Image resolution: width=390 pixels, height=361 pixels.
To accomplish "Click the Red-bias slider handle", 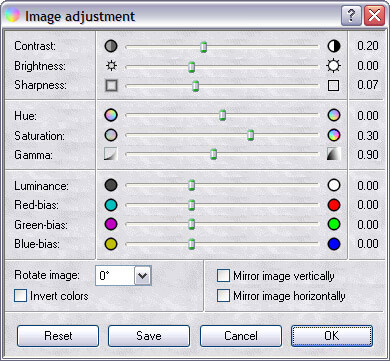I will pyautogui.click(x=191, y=205).
